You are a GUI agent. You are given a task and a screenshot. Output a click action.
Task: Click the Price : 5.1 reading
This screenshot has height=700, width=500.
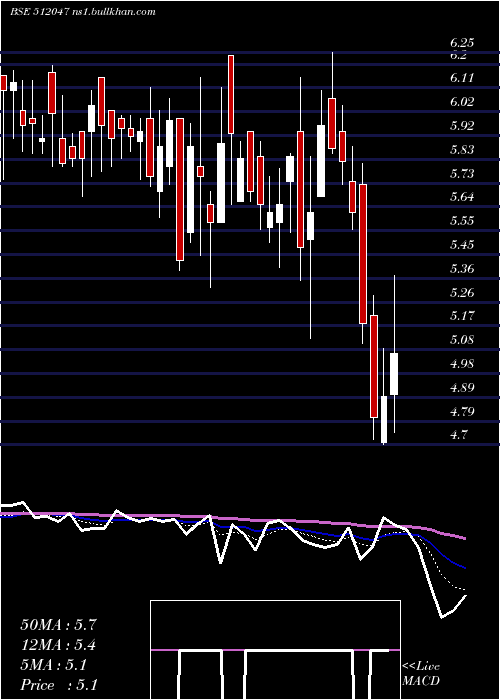point(58,685)
